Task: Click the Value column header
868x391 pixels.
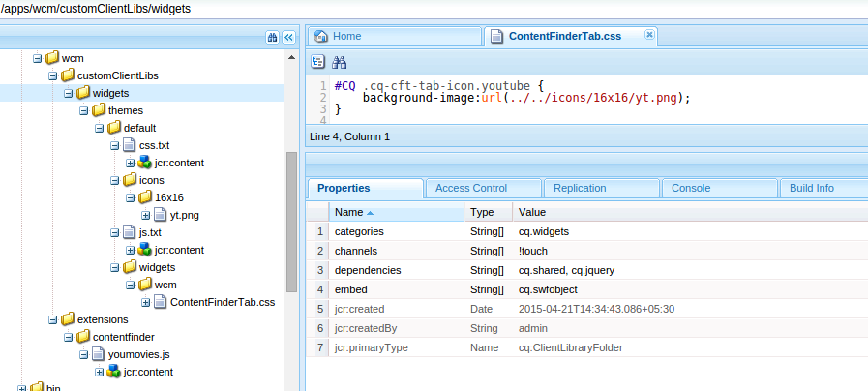Action: pos(690,212)
